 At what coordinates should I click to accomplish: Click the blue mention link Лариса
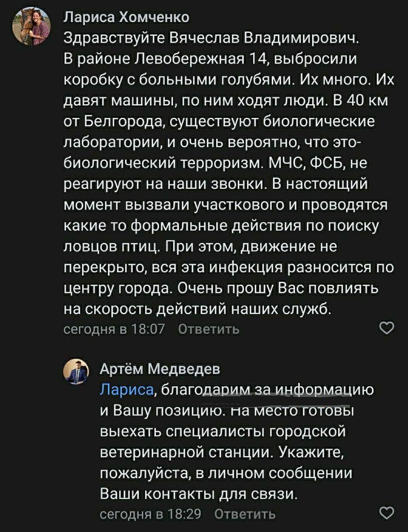[126, 389]
